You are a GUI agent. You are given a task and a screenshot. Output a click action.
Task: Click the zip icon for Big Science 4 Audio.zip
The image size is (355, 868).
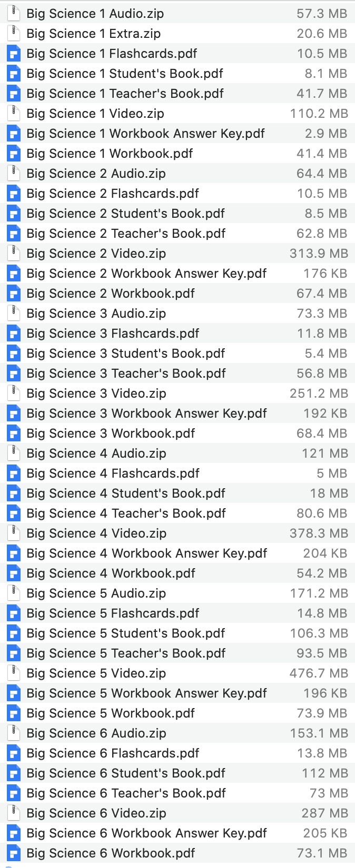click(x=14, y=453)
